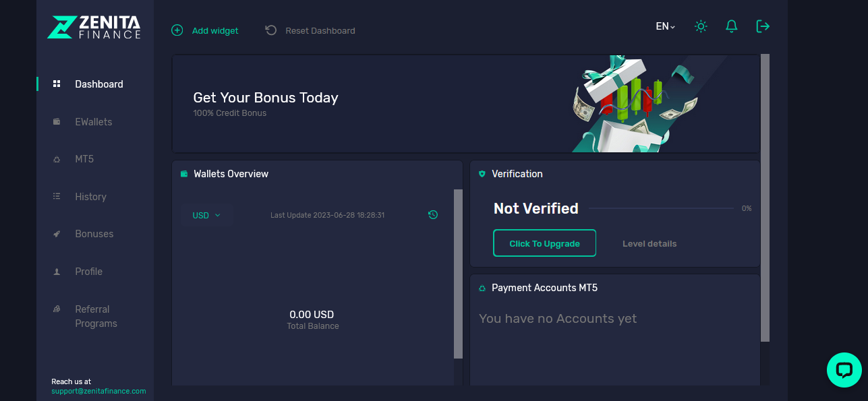868x401 pixels.
Task: Click the Add widget plus icon
Action: point(177,30)
